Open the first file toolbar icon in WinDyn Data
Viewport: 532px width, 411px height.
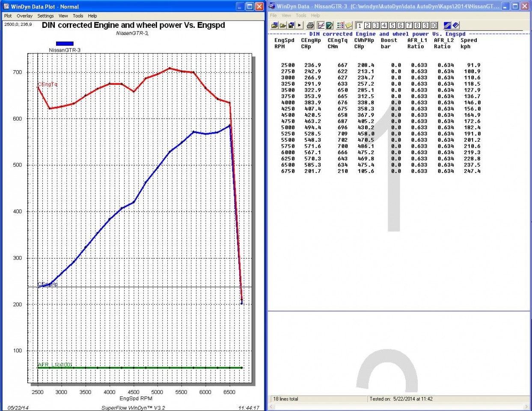(274, 25)
